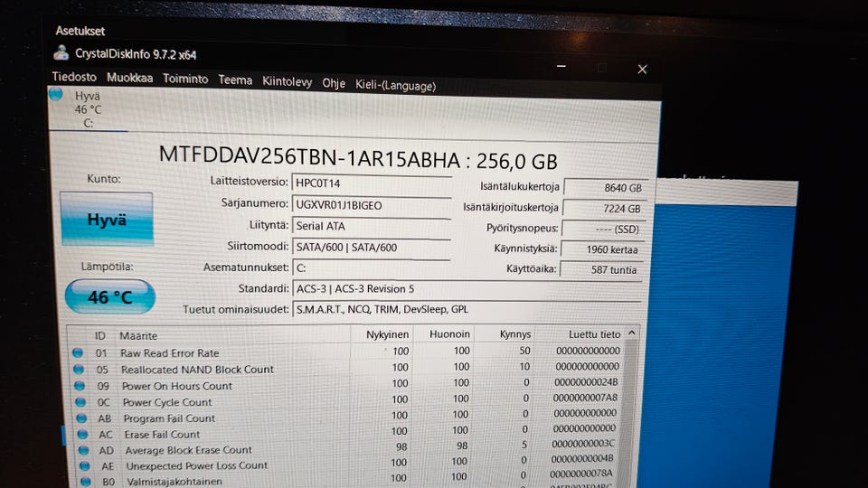The image size is (868, 488).
Task: Click the Tuetut ominaisuudet field
Action: click(467, 309)
